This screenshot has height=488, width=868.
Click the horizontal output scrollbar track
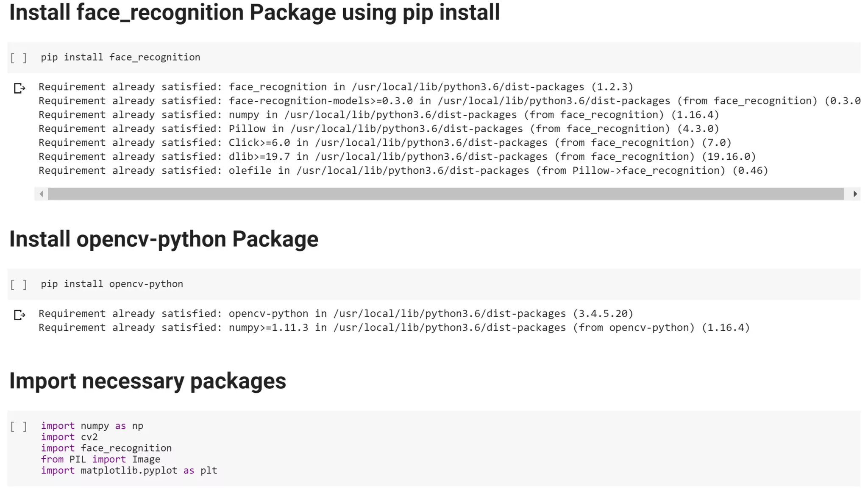coord(445,194)
